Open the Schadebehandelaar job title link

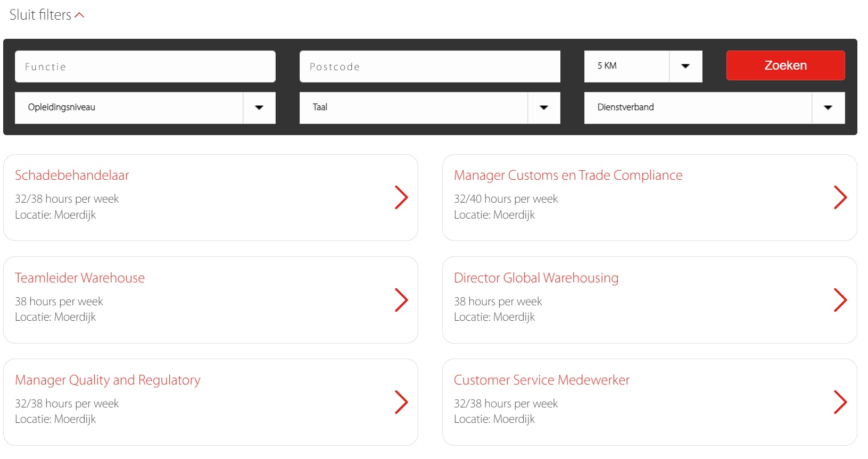[x=72, y=176]
